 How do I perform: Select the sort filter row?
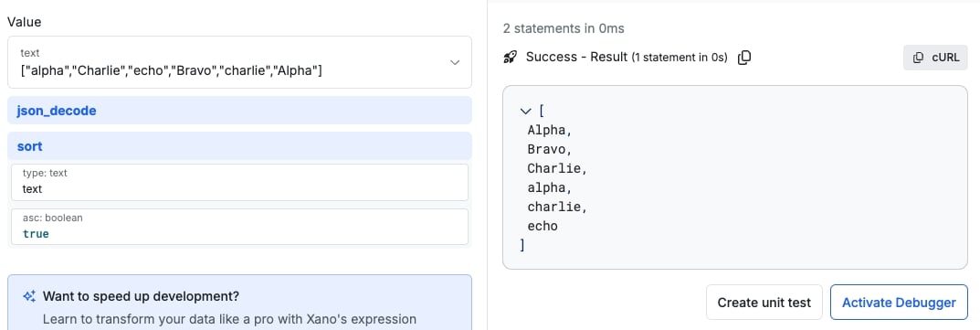tap(239, 146)
